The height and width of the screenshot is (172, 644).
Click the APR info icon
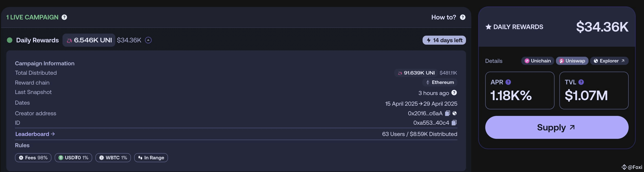pos(508,82)
